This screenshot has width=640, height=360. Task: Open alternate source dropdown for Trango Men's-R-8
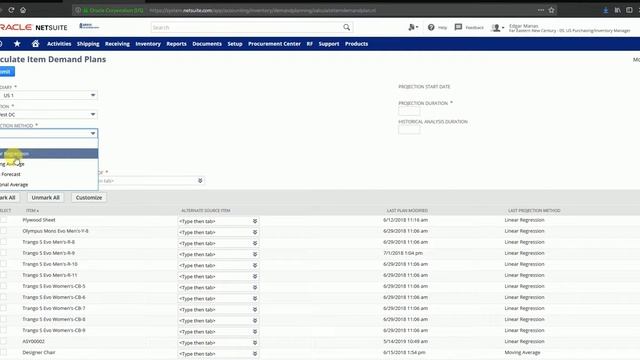255,243
